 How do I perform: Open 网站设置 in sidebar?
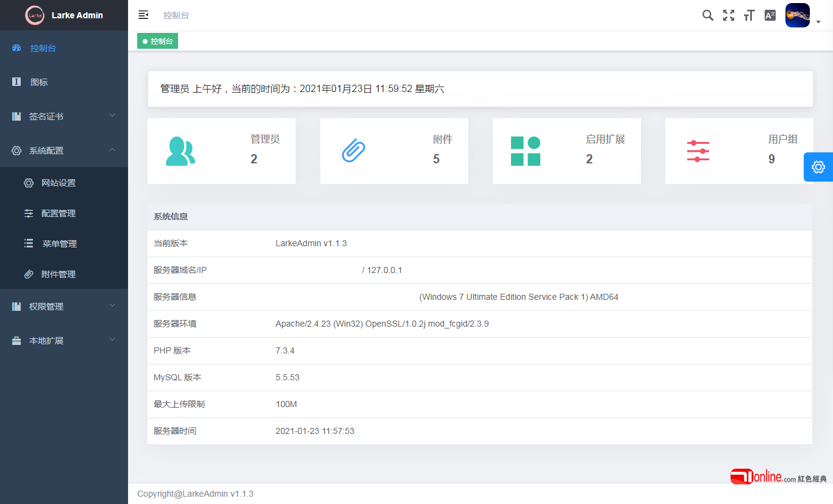coord(64,183)
